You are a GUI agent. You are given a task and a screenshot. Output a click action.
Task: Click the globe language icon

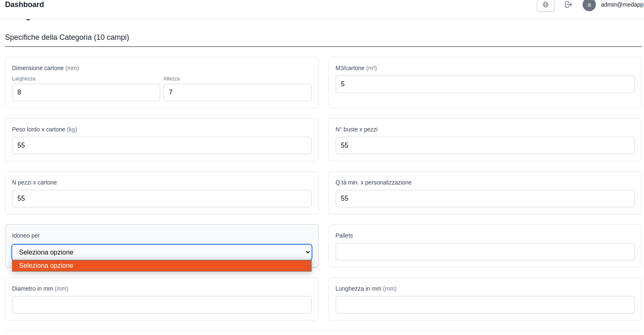click(x=545, y=5)
